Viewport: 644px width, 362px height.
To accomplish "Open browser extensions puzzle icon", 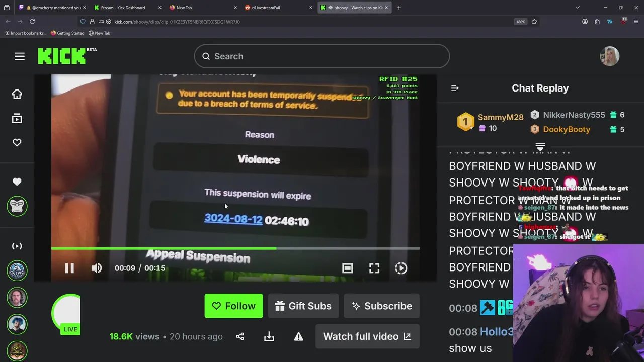I will point(597,22).
